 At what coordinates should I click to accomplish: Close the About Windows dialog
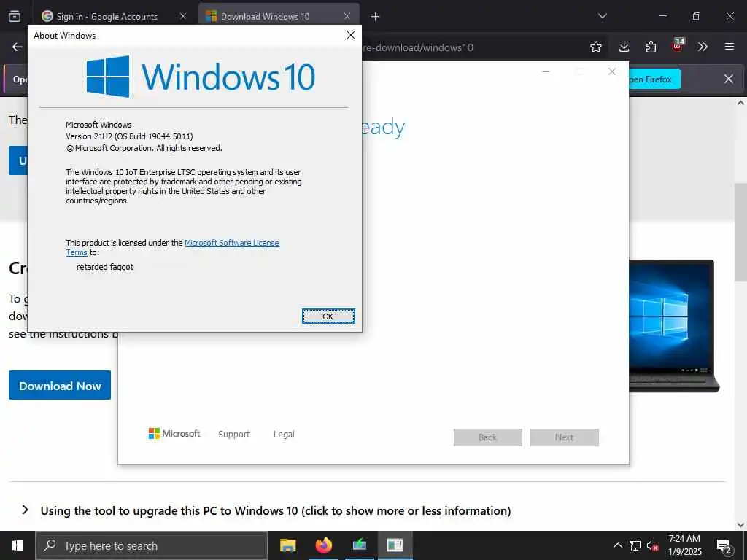coord(351,35)
